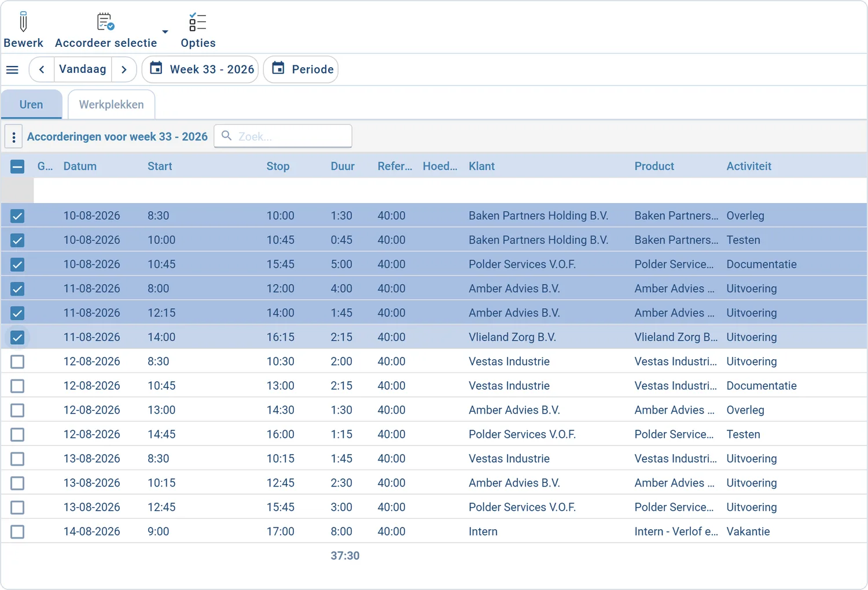Image resolution: width=868 pixels, height=590 pixels.
Task: Open the Opties checklist icon
Action: [197, 22]
